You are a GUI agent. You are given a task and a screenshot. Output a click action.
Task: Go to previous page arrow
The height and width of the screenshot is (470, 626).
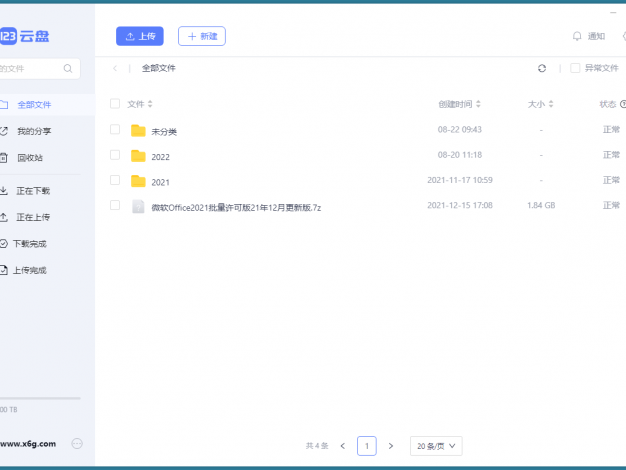tap(343, 446)
